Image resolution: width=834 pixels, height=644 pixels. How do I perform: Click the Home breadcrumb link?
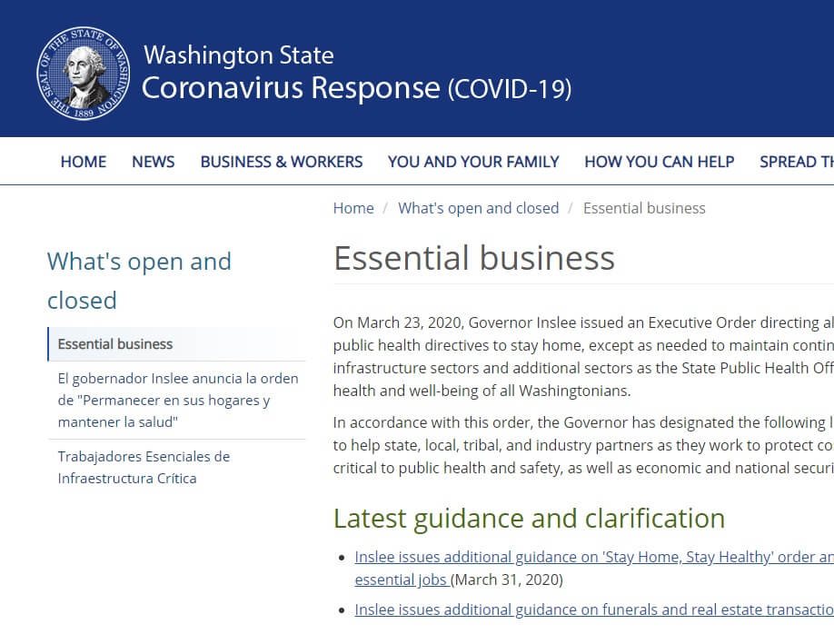[353, 208]
